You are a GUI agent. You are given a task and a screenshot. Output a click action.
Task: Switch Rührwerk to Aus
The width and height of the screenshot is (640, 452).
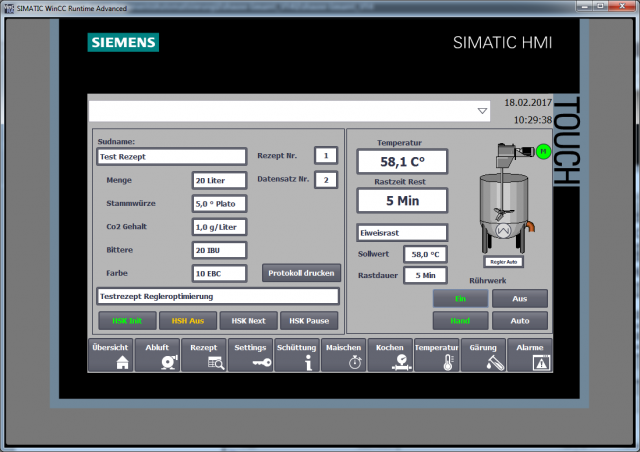[x=520, y=298]
